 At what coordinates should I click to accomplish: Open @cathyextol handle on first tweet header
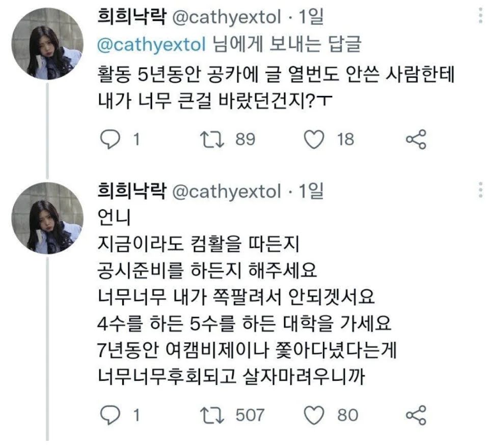(x=227, y=17)
